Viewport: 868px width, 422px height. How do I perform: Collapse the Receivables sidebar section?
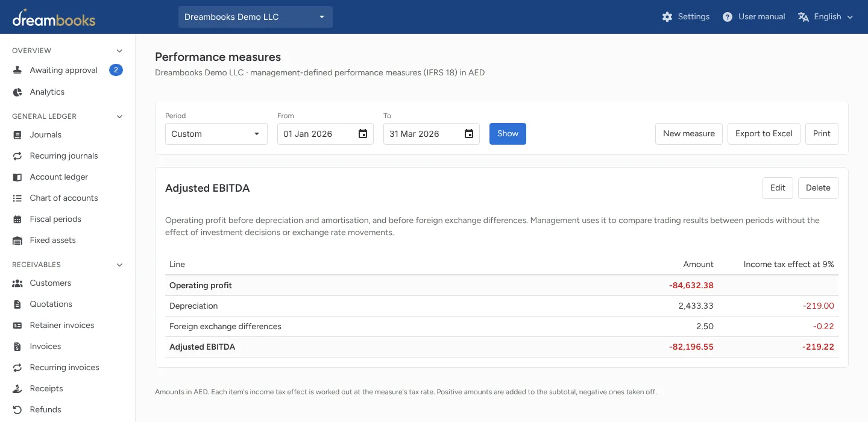click(x=119, y=265)
